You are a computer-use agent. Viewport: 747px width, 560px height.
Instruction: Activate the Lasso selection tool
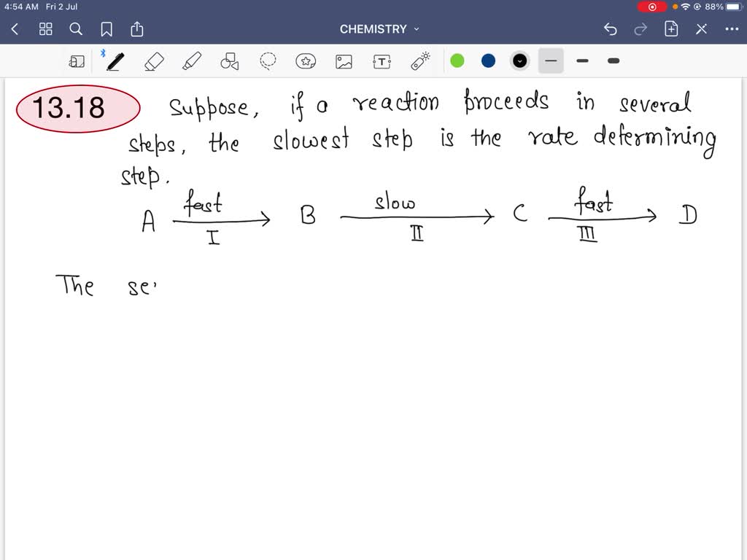(267, 61)
